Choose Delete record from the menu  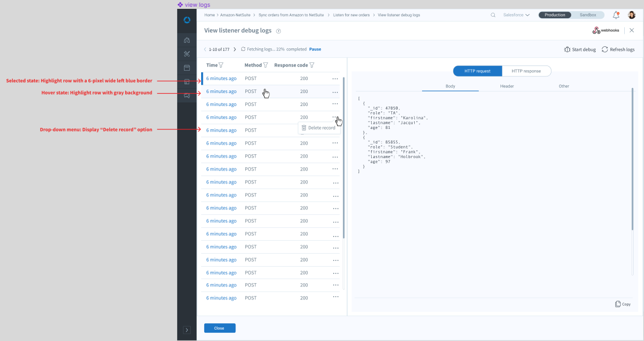point(319,128)
